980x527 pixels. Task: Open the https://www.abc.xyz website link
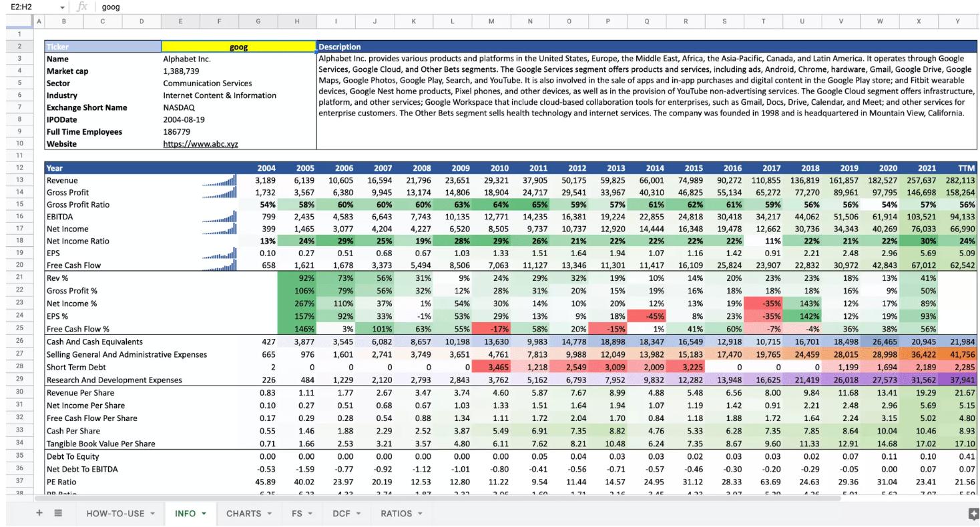click(x=200, y=144)
